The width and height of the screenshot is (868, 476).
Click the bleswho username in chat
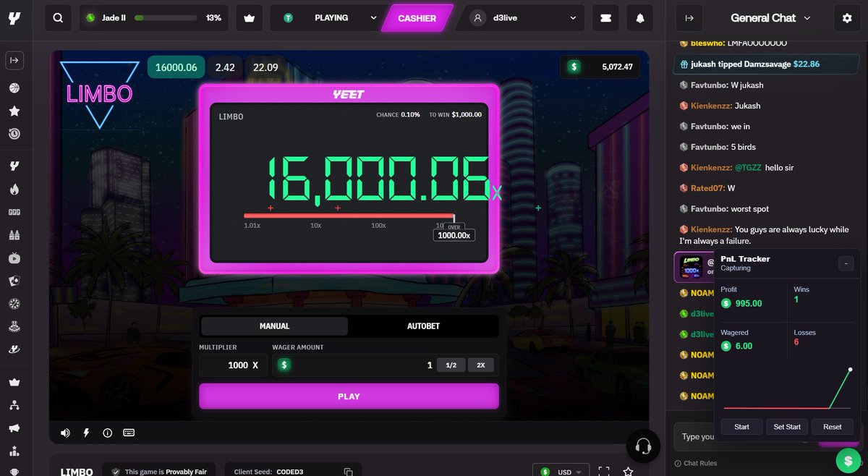click(x=708, y=44)
